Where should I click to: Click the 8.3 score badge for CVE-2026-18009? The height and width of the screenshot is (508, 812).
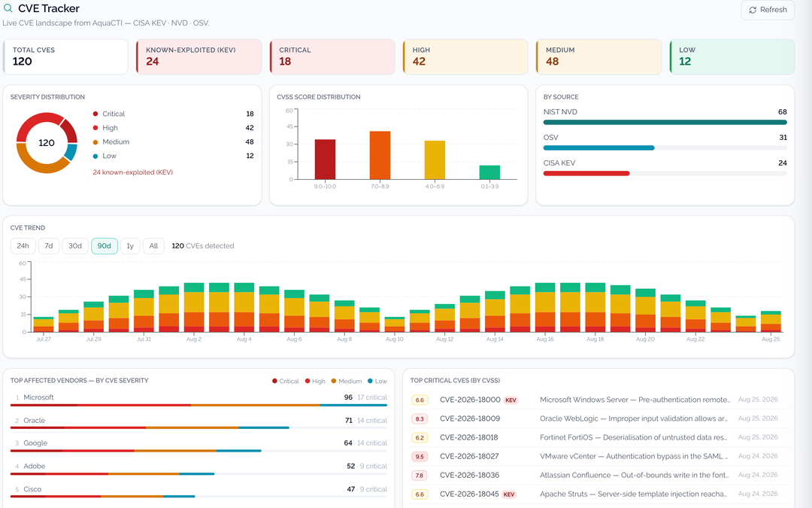(x=420, y=419)
